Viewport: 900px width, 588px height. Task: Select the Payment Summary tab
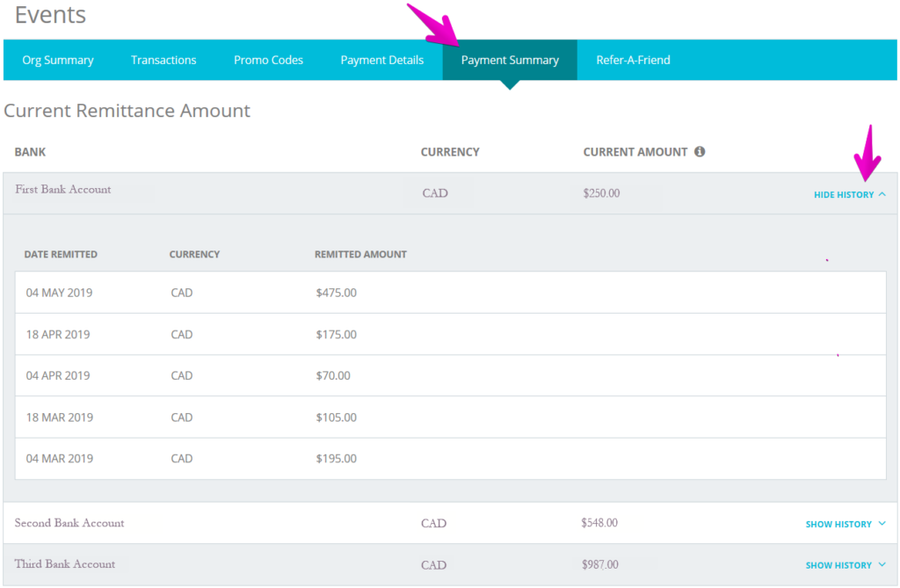point(510,59)
